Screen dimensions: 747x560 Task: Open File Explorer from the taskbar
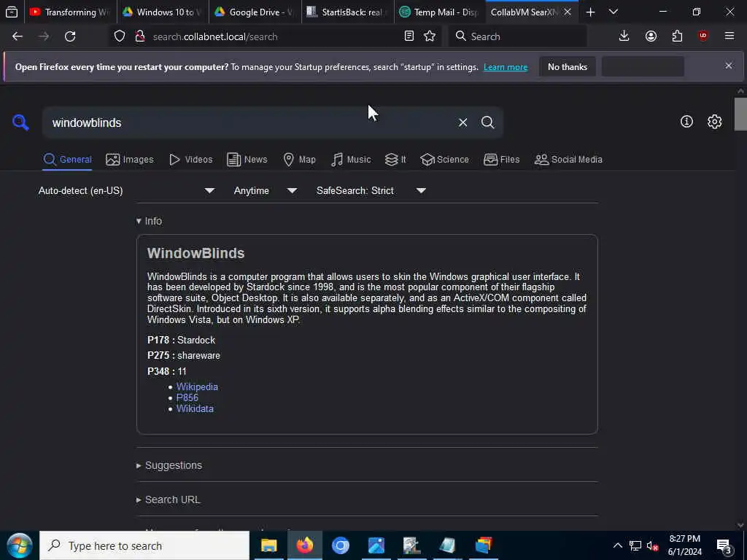click(x=268, y=545)
